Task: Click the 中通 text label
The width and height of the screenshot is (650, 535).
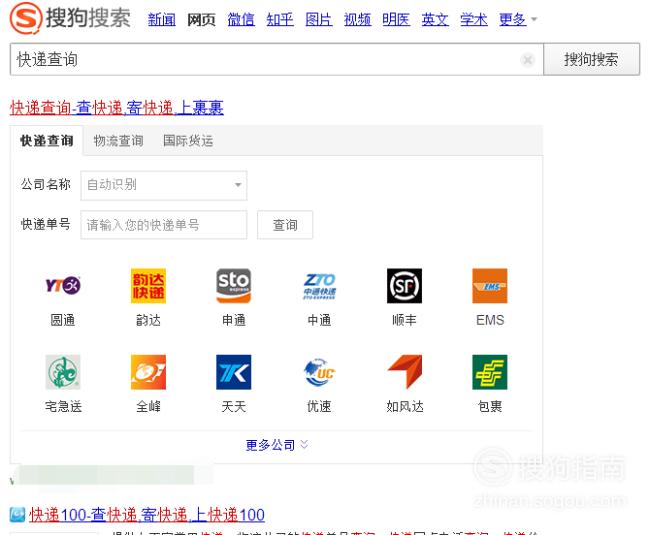Action: pyautogui.click(x=319, y=320)
